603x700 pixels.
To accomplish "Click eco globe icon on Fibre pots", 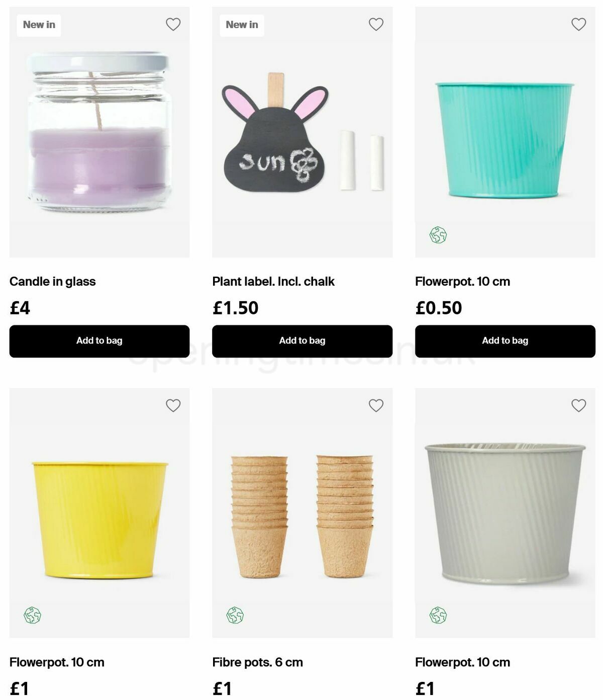I will (x=235, y=615).
